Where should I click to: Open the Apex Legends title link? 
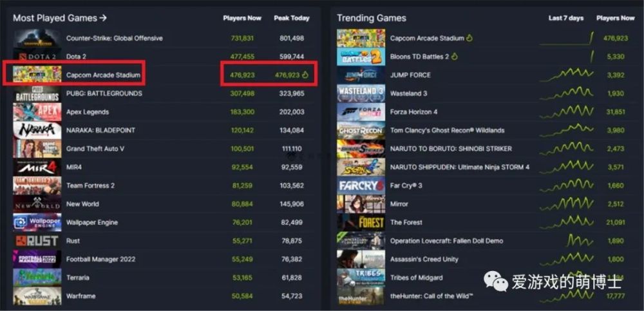pos(88,112)
